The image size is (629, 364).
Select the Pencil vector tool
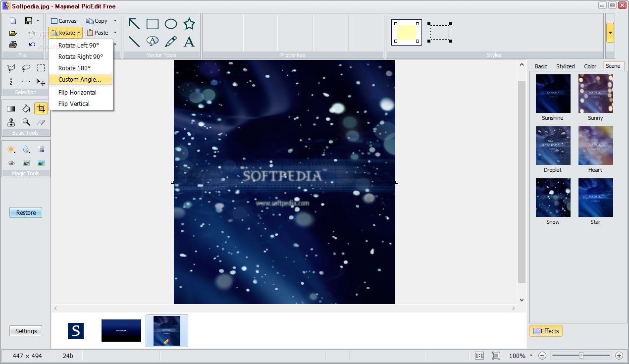(171, 42)
